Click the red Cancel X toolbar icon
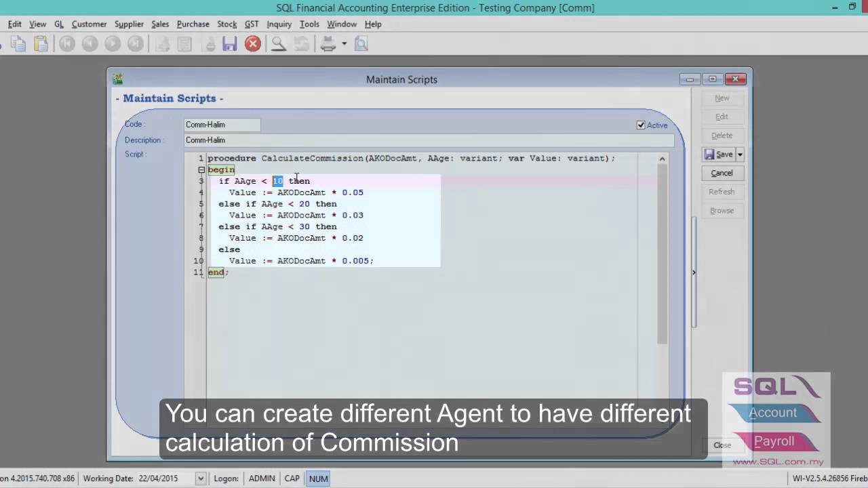 (x=253, y=44)
